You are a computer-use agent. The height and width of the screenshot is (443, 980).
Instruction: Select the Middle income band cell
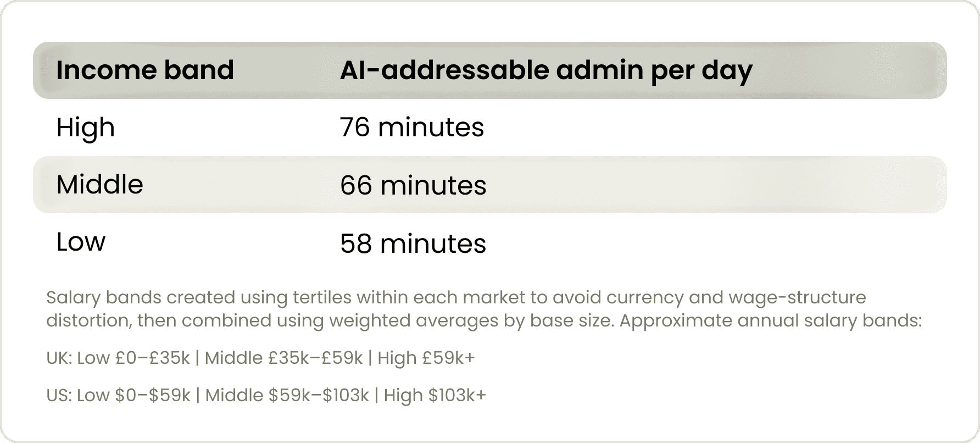point(99,184)
